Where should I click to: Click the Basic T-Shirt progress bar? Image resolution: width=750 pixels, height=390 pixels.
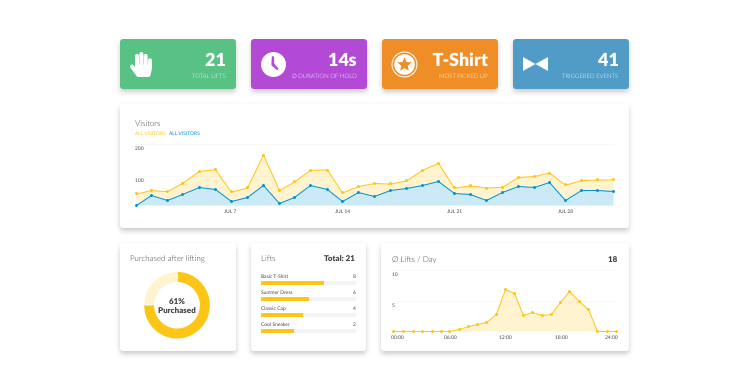click(308, 283)
